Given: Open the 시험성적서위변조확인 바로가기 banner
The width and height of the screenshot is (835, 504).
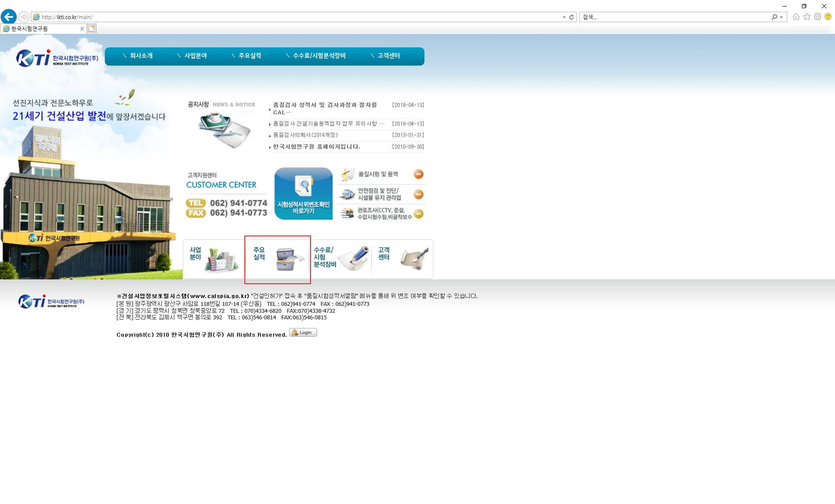Looking at the screenshot, I should [304, 194].
